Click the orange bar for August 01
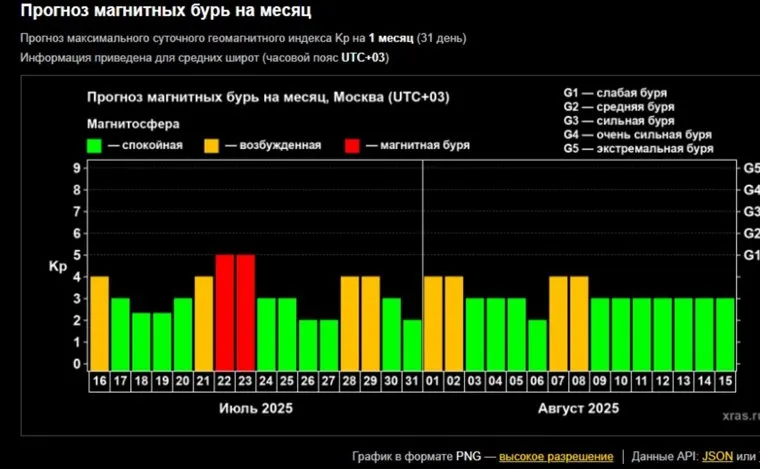 point(433,322)
